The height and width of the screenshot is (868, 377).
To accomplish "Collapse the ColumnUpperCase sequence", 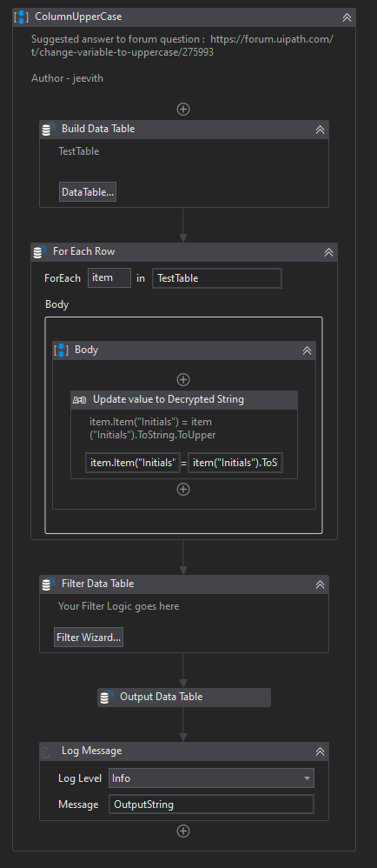I will coord(347,17).
